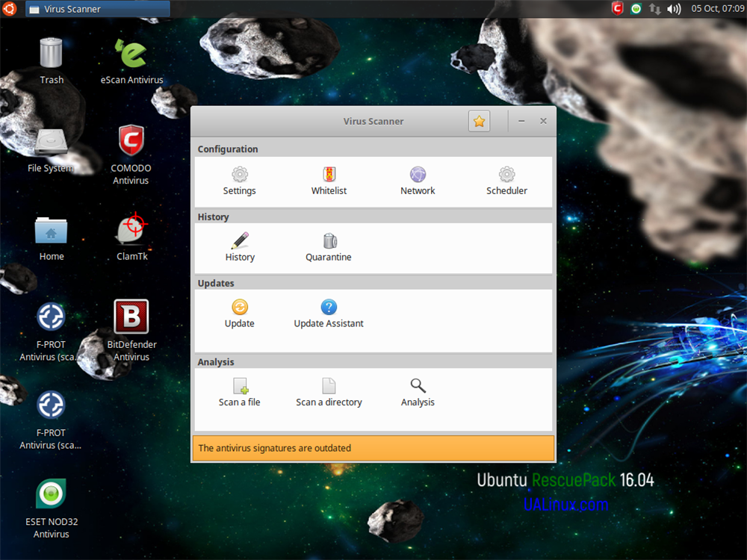This screenshot has width=747, height=560.
Task: Open the Quarantine bin
Action: pyautogui.click(x=329, y=242)
